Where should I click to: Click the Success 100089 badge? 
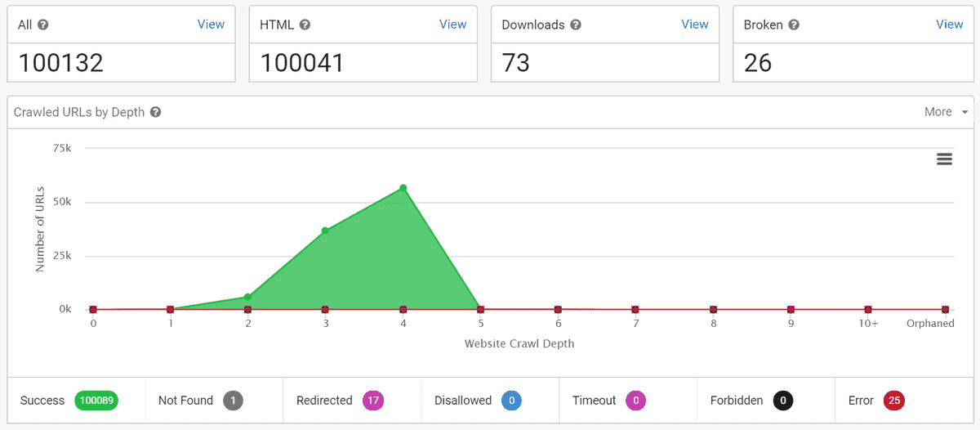96,401
